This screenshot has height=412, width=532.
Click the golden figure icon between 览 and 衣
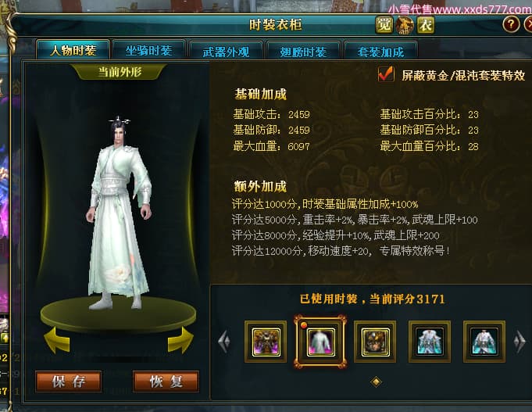405,25
